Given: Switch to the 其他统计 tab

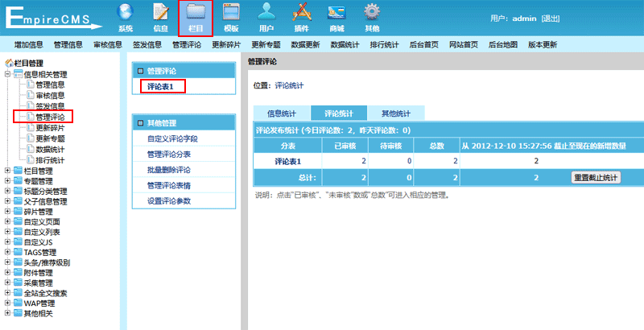Looking at the screenshot, I should 395,113.
